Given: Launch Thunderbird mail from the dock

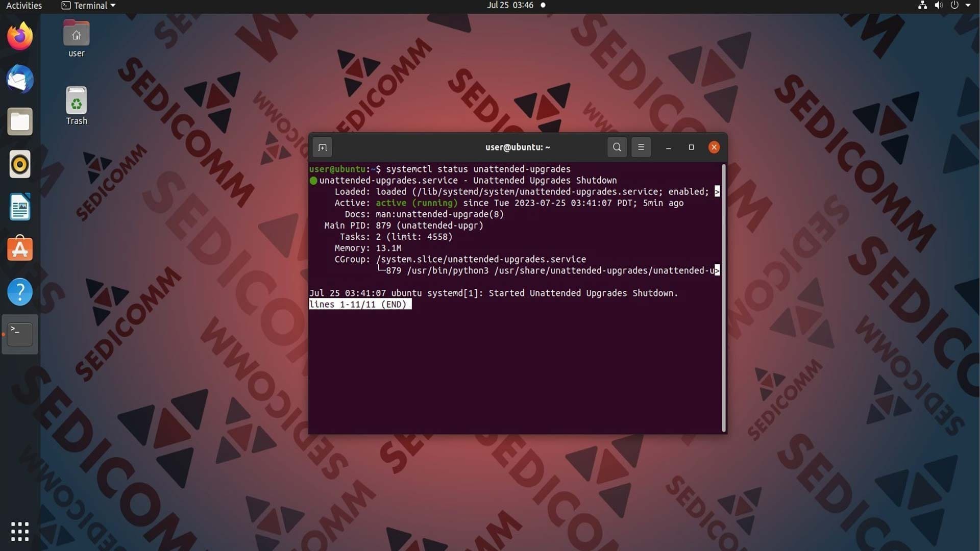Looking at the screenshot, I should point(20,79).
